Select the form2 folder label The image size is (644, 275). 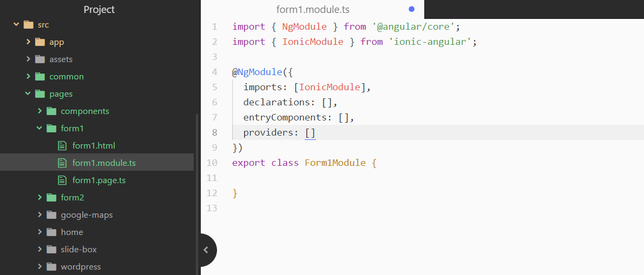click(x=73, y=198)
